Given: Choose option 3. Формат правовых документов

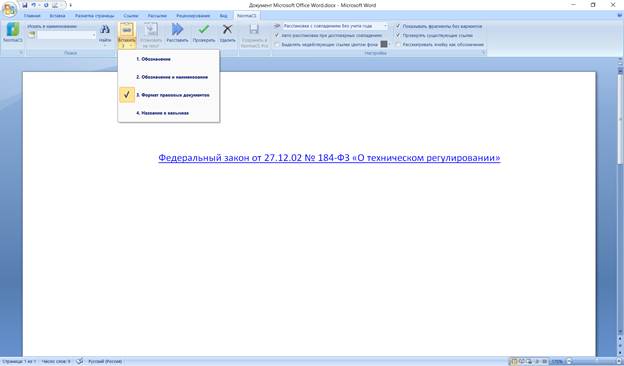Looking at the screenshot, I should click(169, 95).
